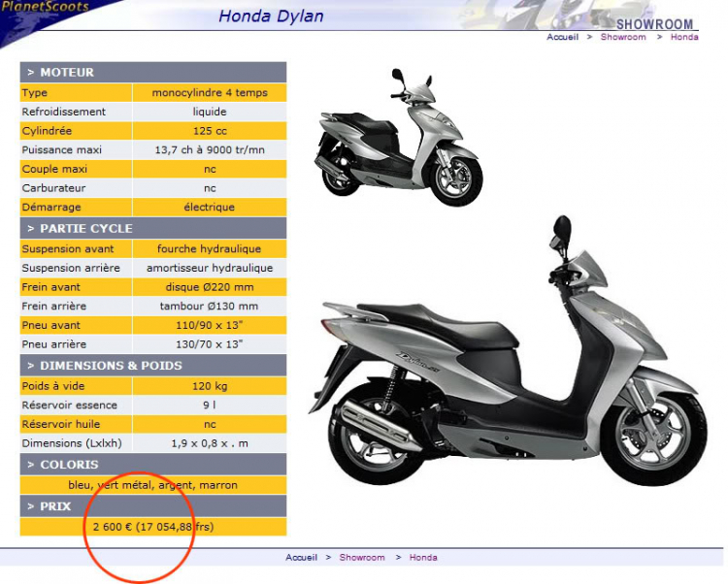
Task: Click the Démarrage label
Action: (51, 208)
